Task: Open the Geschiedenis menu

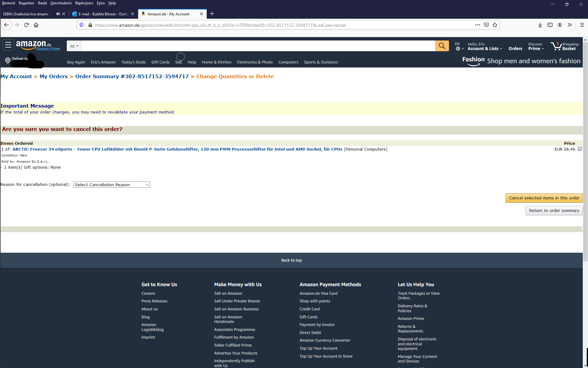Action: pos(61,3)
